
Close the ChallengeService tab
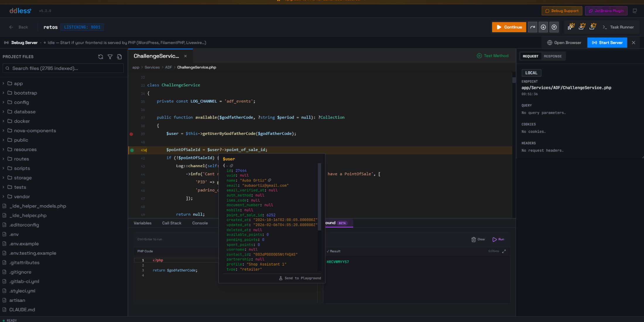point(185,56)
